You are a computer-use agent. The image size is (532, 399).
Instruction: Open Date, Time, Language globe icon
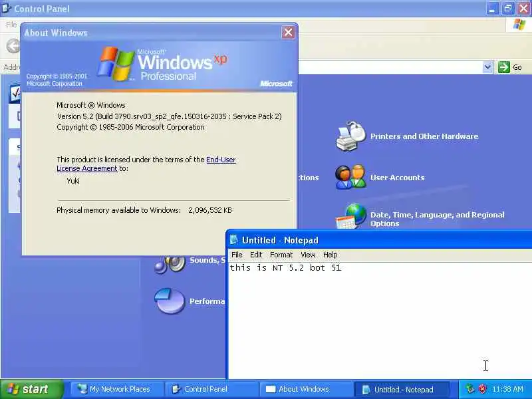pyautogui.click(x=352, y=216)
